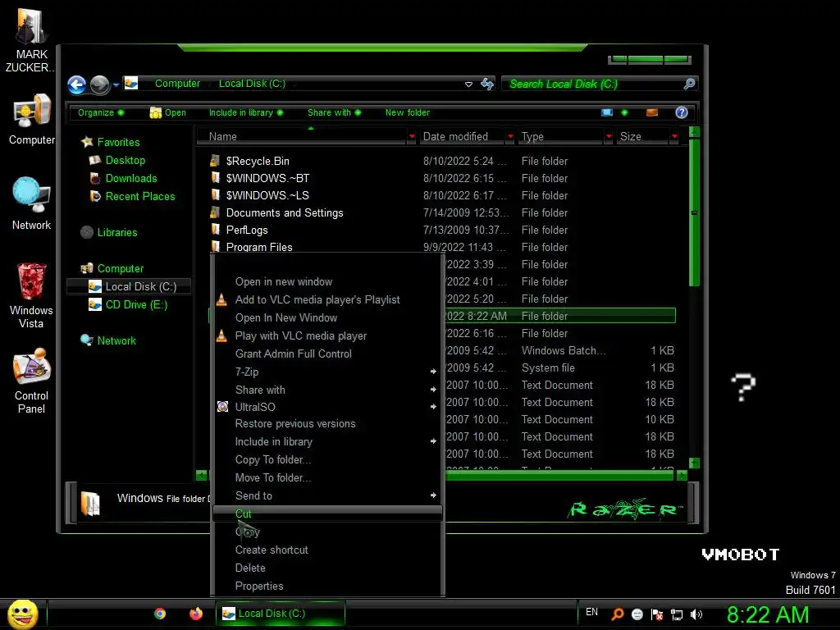Choose Add to VLC media player's Playlist
840x630 pixels.
coord(317,300)
